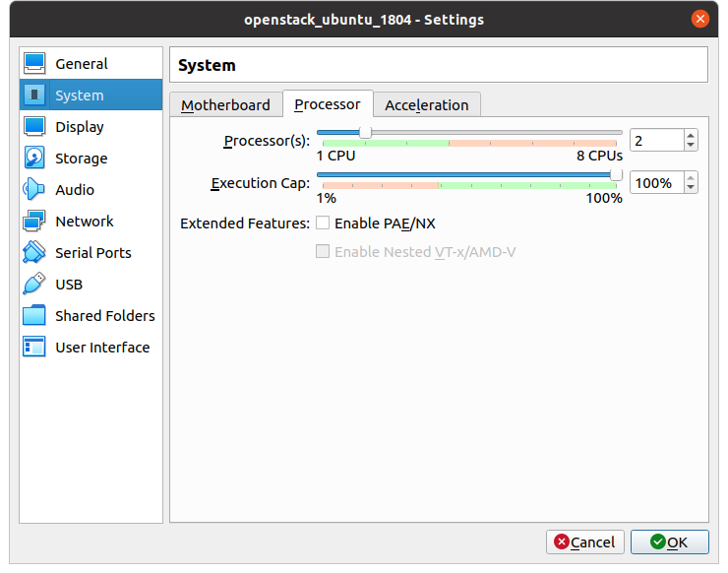Switch to the Processor tab
The height and width of the screenshot is (573, 728).
[328, 104]
